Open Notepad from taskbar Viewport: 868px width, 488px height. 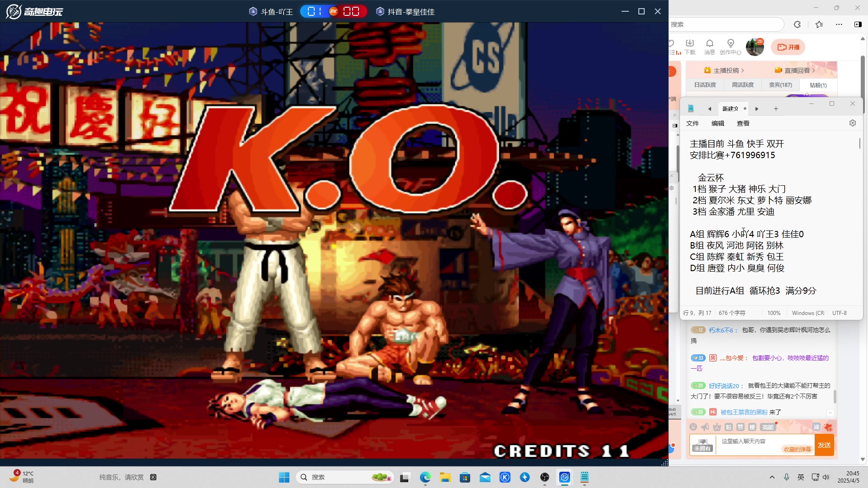click(x=585, y=477)
